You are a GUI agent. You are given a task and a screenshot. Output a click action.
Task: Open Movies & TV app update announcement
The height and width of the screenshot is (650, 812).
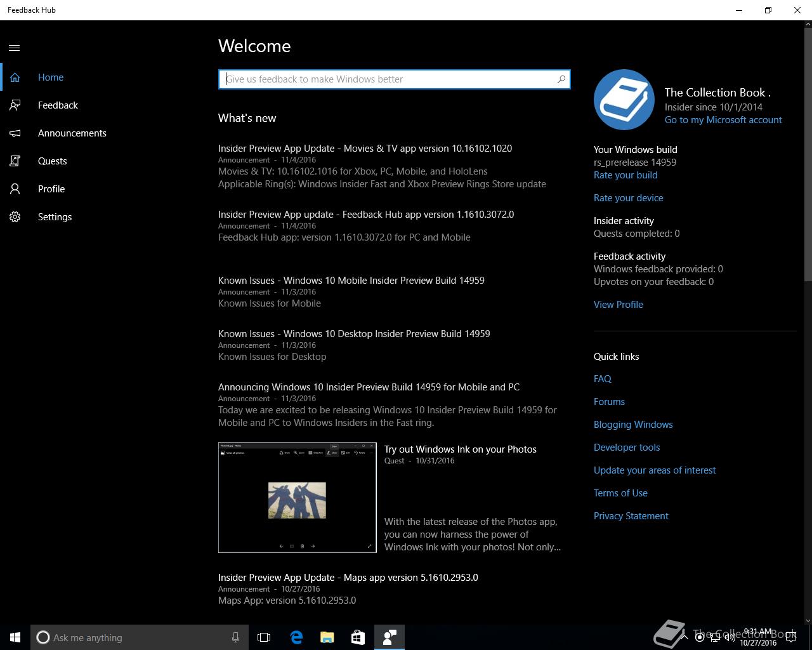click(365, 149)
